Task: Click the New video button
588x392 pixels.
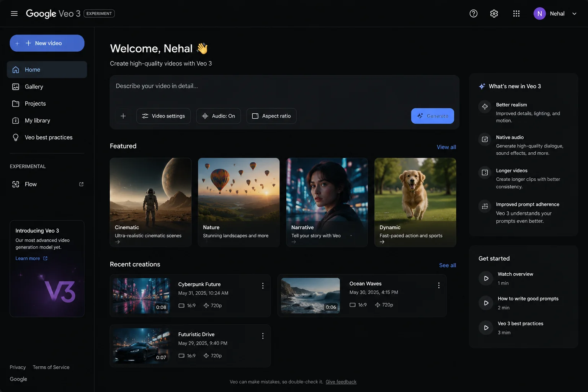Action: coord(47,43)
